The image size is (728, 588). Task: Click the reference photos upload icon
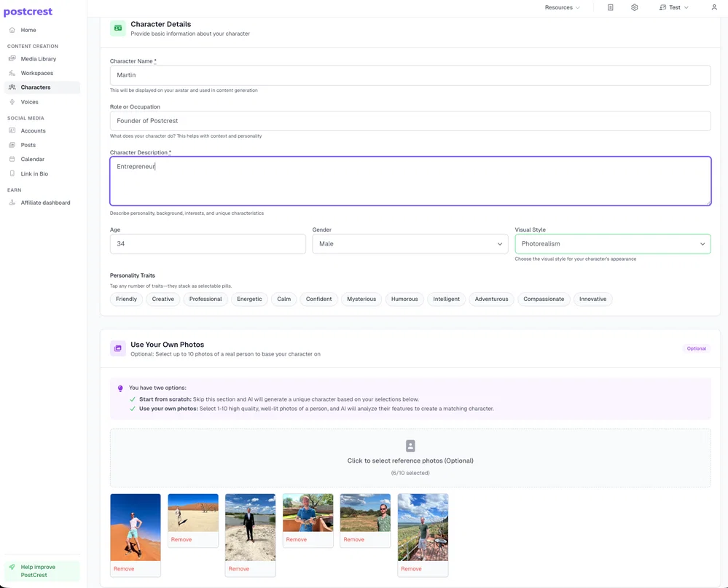point(410,445)
